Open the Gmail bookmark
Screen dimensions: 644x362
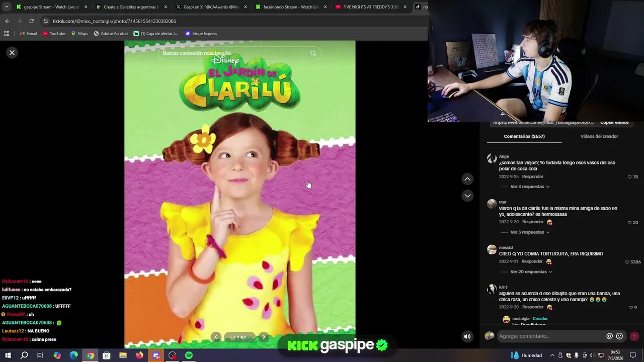tap(28, 34)
